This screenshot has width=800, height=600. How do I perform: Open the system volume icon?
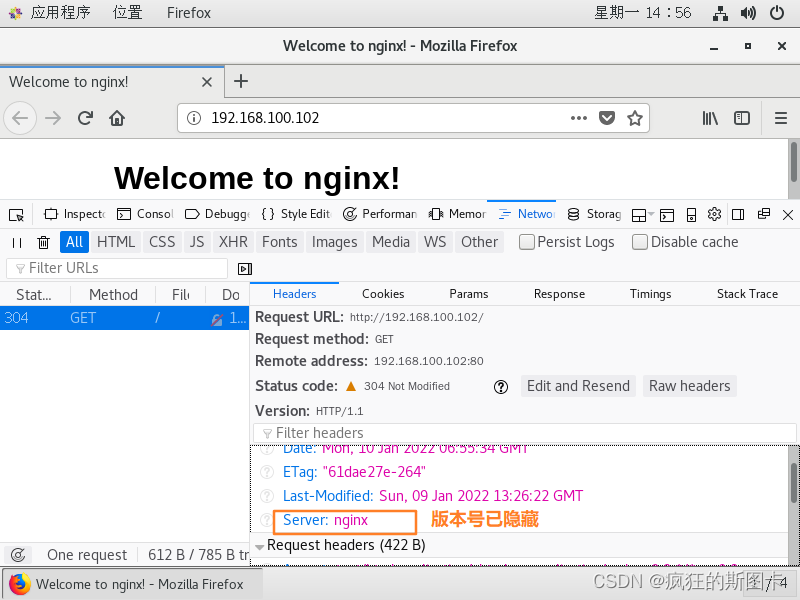point(748,13)
